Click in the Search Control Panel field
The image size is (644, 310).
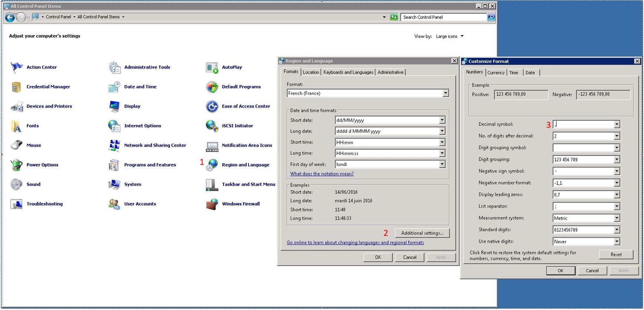(x=443, y=17)
